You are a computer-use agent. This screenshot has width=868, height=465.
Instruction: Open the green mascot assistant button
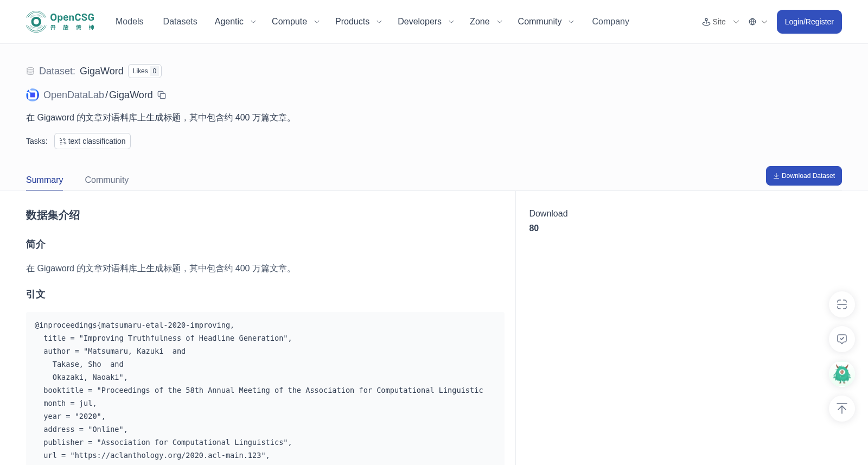pos(842,374)
